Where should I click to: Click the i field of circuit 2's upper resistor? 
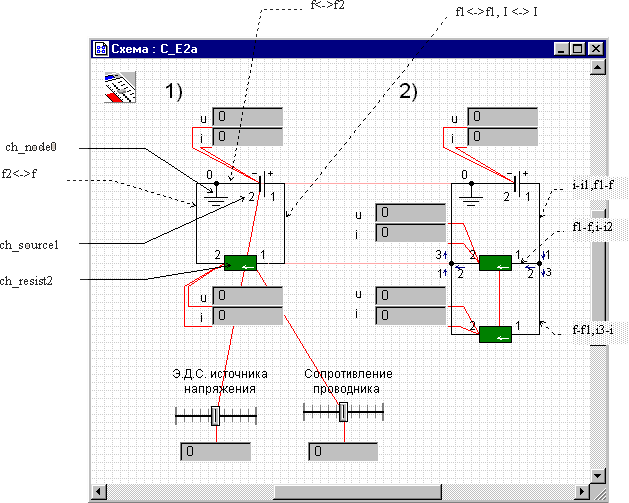point(411,233)
